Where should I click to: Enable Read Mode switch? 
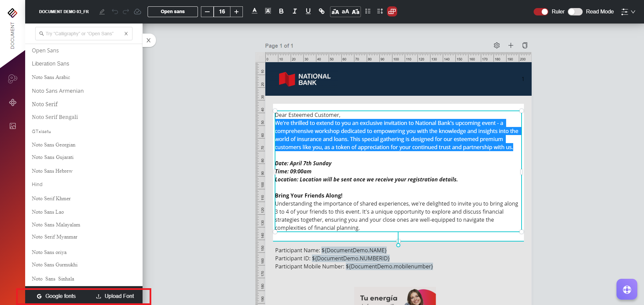click(575, 12)
